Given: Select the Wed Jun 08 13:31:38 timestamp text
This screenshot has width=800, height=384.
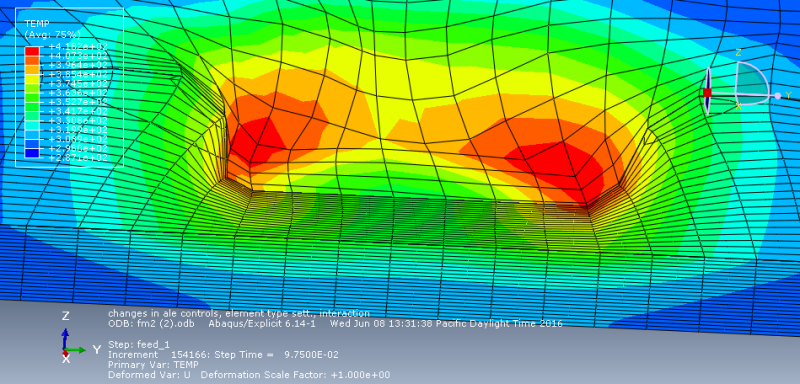Looking at the screenshot, I should coord(446,324).
